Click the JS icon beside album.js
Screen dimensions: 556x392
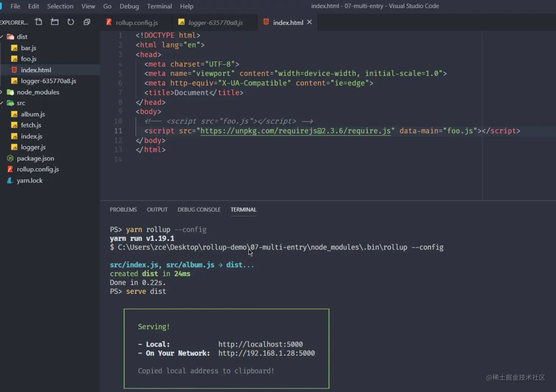14,114
